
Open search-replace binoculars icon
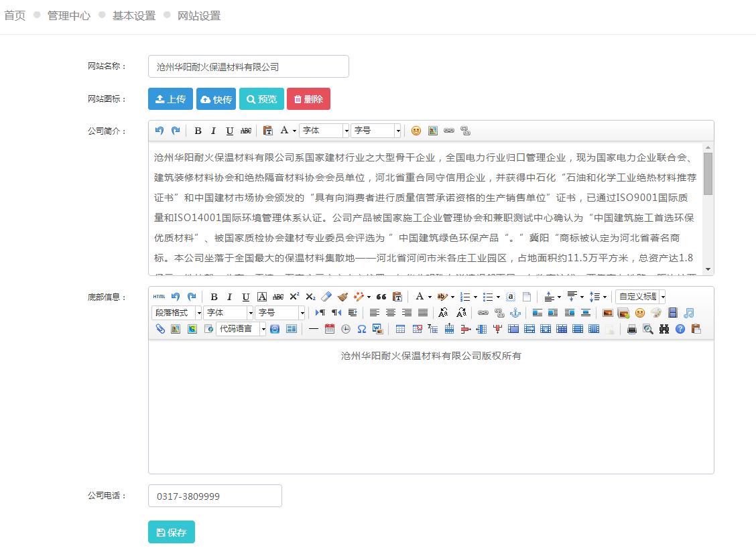[664, 329]
